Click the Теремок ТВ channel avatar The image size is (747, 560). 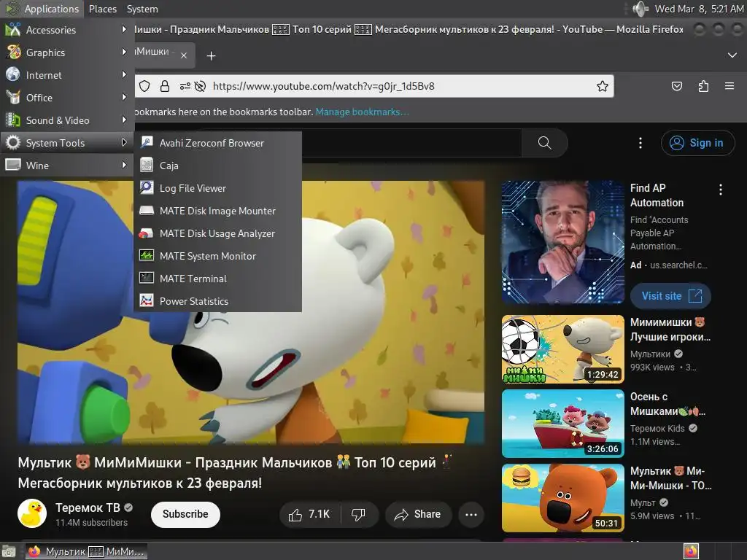[32, 513]
